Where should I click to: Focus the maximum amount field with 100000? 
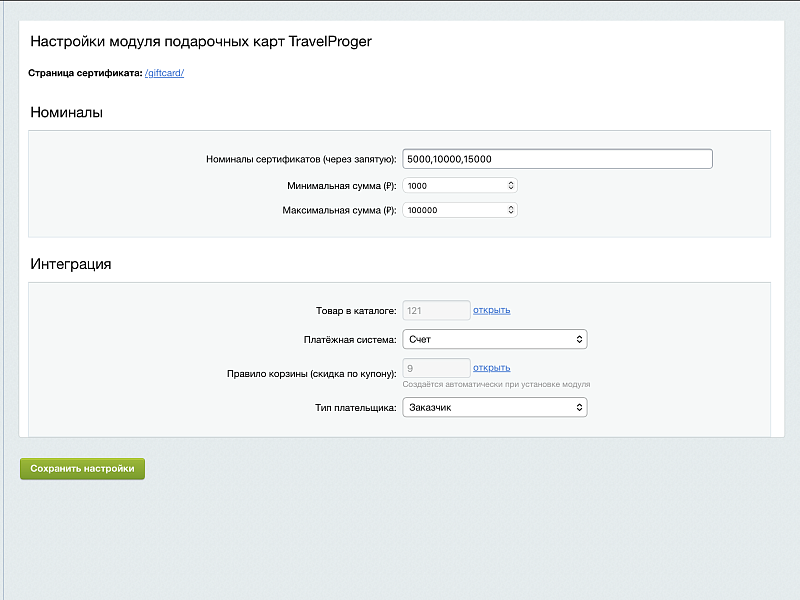click(x=460, y=210)
